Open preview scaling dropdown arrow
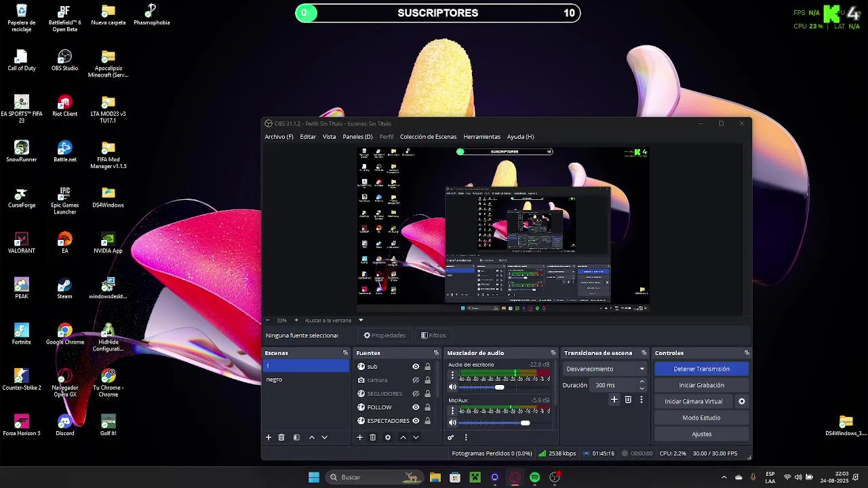Screen dimensions: 868x488 361,321
